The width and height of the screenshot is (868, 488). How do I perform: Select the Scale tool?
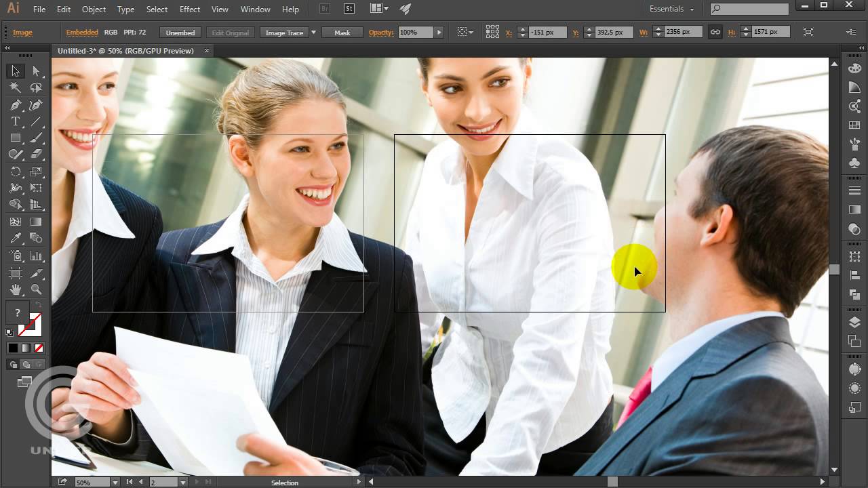tap(37, 171)
